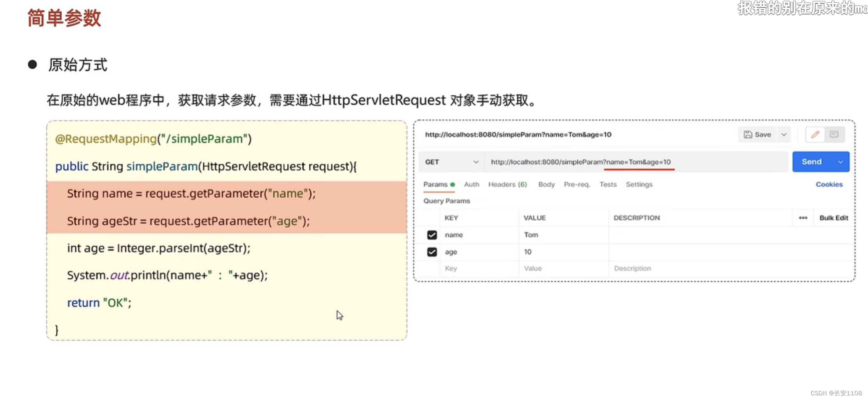Click the KEY column header
This screenshot has height=400, width=868.
coord(451,218)
